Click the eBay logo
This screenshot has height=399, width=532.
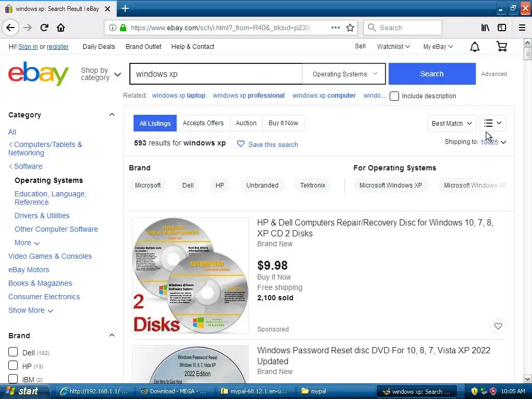tap(38, 73)
